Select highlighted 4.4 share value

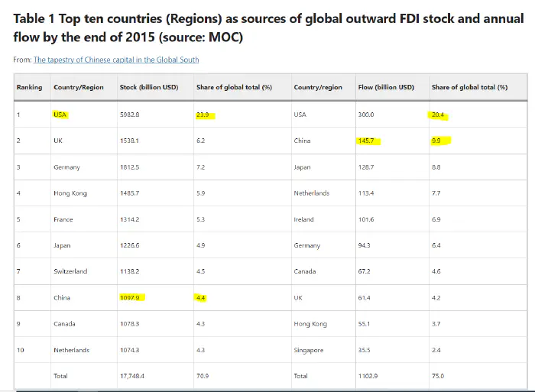(202, 297)
